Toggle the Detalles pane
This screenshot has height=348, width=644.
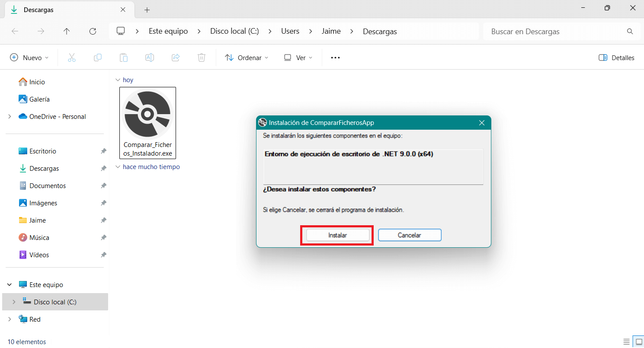[616, 57]
